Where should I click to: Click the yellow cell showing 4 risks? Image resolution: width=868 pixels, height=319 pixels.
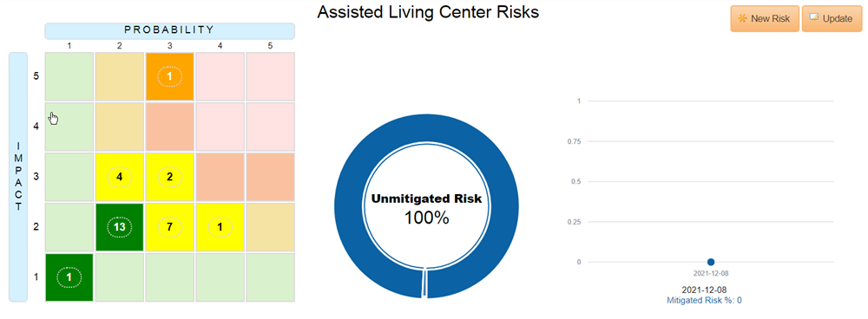120,177
